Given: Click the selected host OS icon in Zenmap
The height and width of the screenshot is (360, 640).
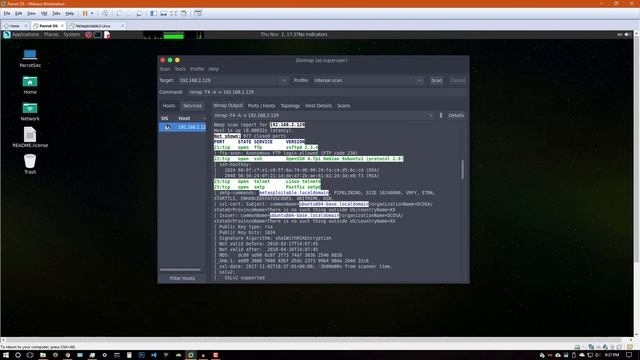Looking at the screenshot, I should (167, 127).
